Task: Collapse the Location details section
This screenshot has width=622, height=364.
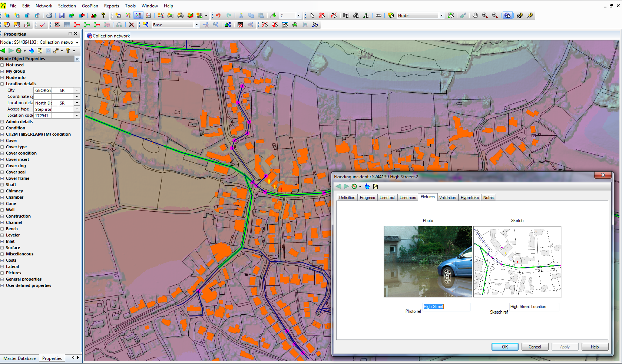Action: 2,84
